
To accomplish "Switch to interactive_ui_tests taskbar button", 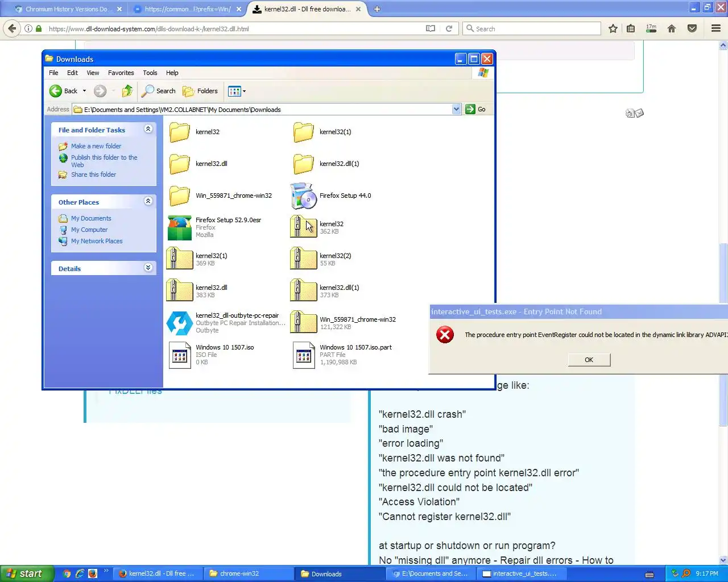I will tap(523, 573).
